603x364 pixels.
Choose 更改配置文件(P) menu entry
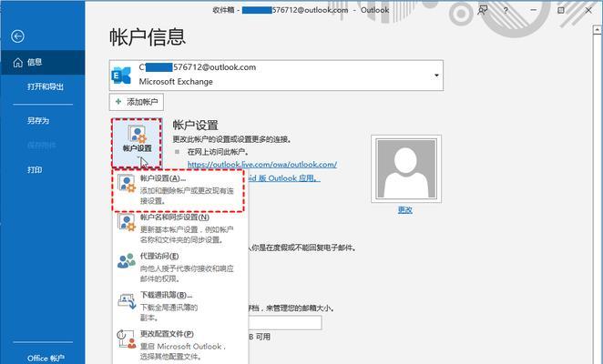(x=180, y=345)
